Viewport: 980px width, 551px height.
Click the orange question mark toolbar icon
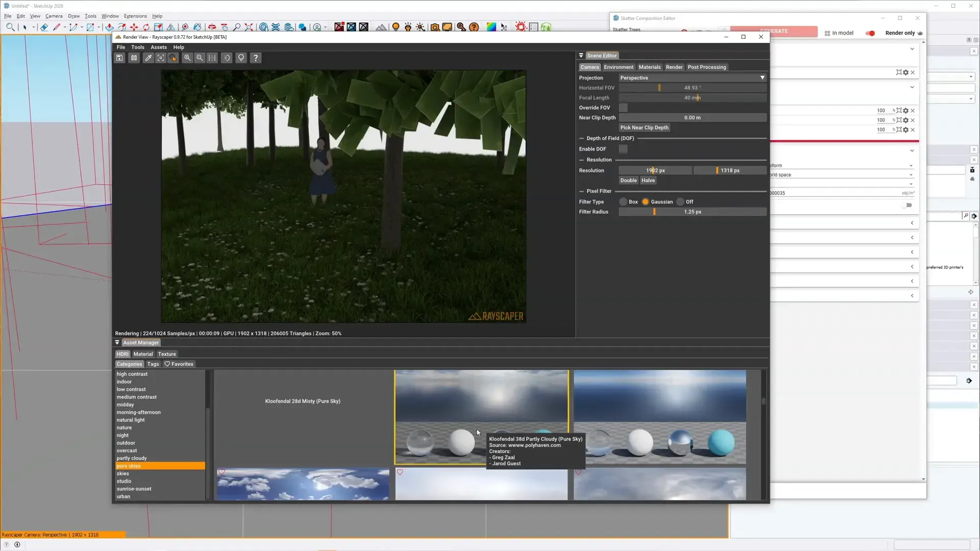tap(474, 27)
